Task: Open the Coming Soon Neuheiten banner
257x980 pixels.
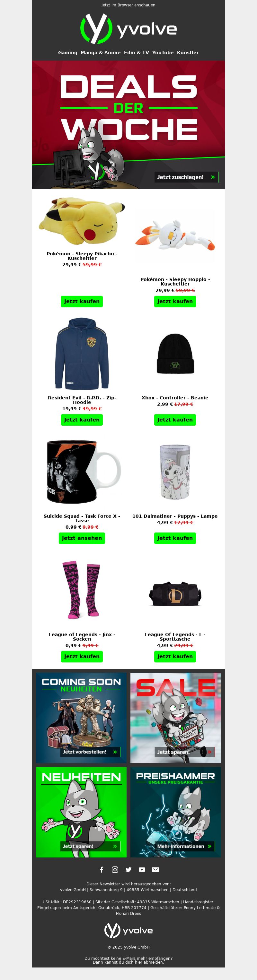Action: point(81,718)
